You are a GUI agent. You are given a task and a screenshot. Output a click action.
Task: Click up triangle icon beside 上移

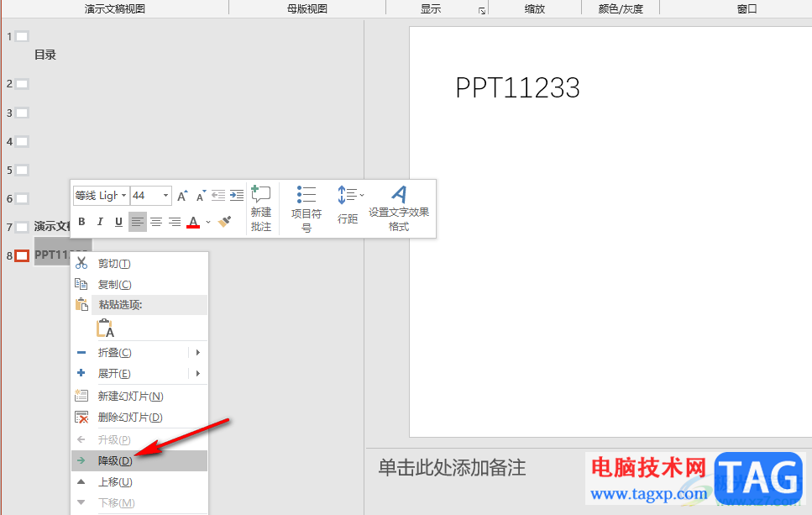81,481
